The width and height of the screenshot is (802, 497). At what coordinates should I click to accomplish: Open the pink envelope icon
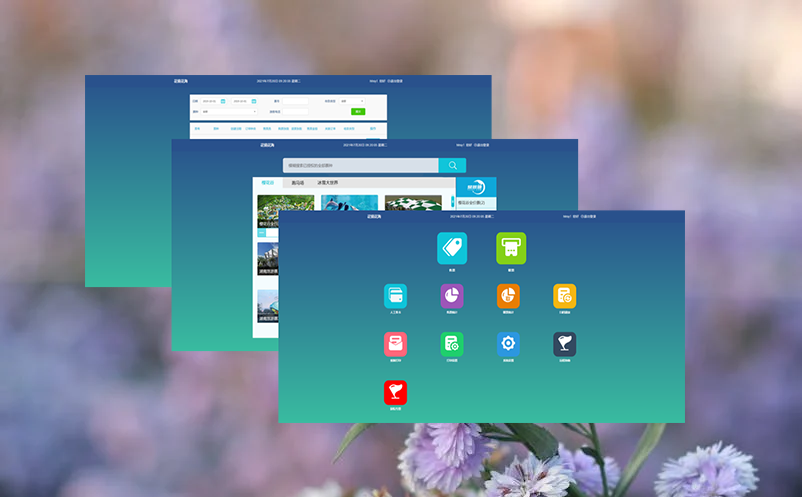coord(395,344)
